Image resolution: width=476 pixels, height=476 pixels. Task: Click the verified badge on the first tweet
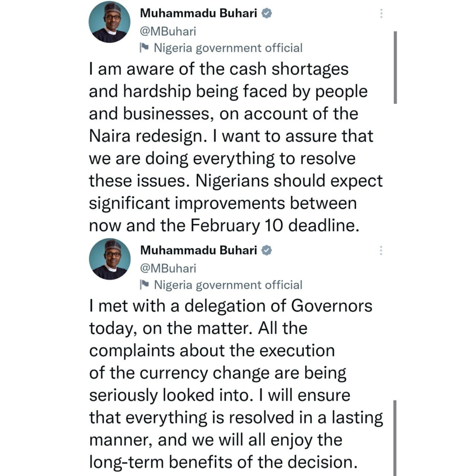pos(267,13)
